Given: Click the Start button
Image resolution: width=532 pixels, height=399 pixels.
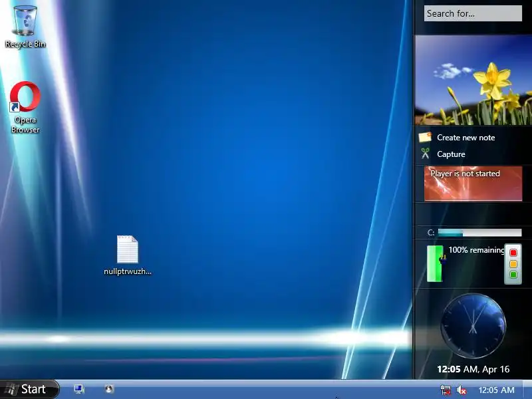Looking at the screenshot, I should [x=30, y=389].
